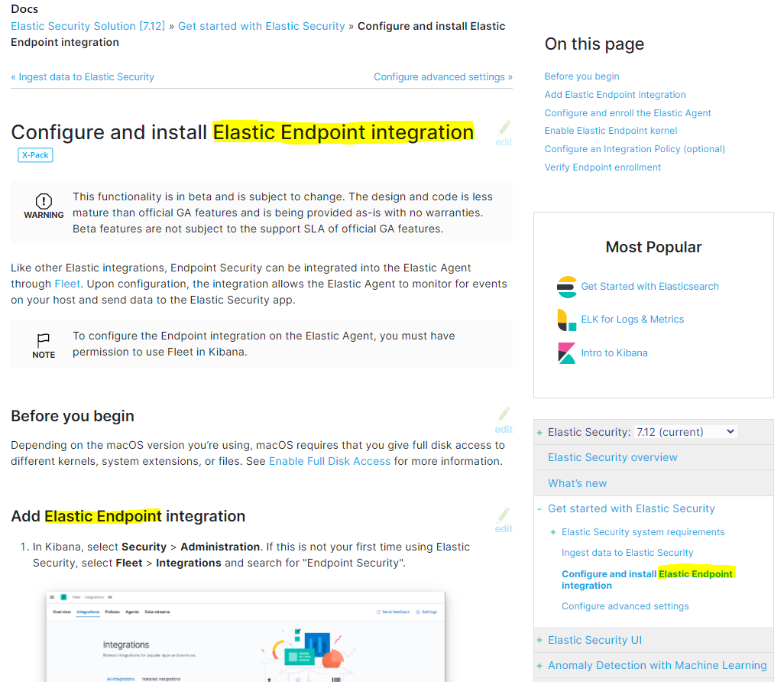This screenshot has width=784, height=682.
Task: Go to next page Configure advanced settings
Action: (x=443, y=77)
